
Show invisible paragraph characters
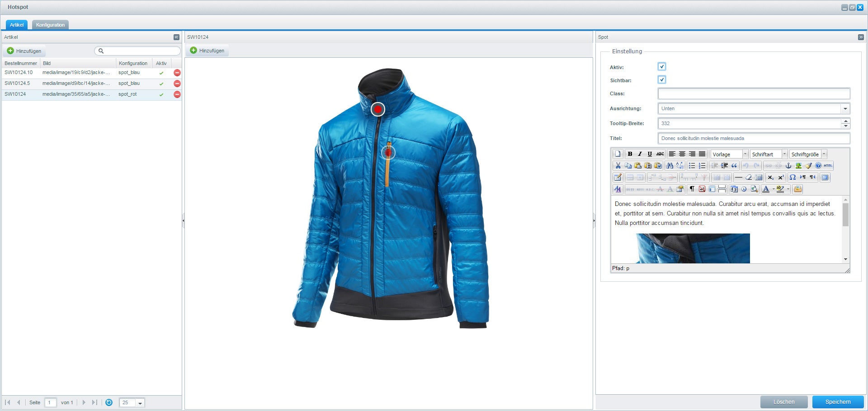pyautogui.click(x=692, y=189)
